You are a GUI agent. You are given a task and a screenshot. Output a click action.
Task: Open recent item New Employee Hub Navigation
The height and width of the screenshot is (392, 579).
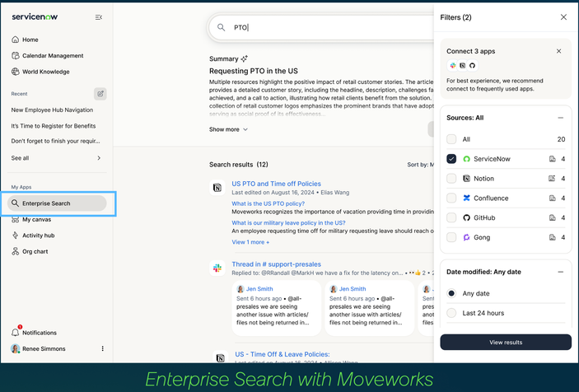point(52,110)
